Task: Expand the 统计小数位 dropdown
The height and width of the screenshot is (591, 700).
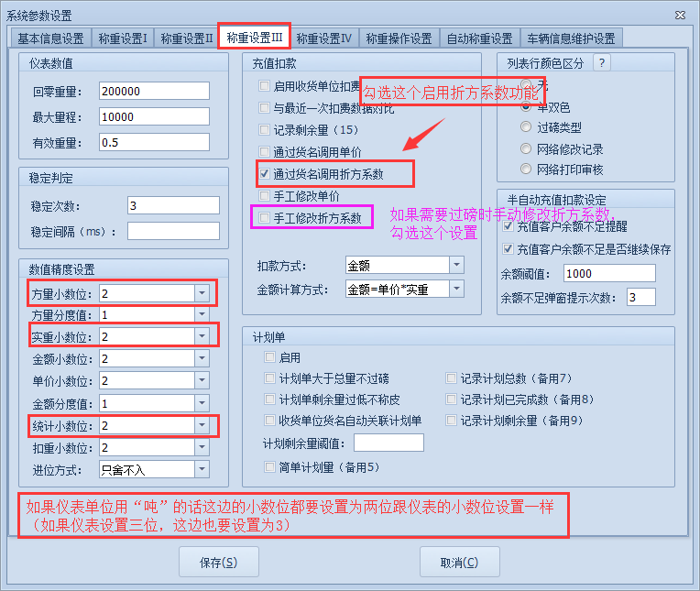Action: (202, 425)
